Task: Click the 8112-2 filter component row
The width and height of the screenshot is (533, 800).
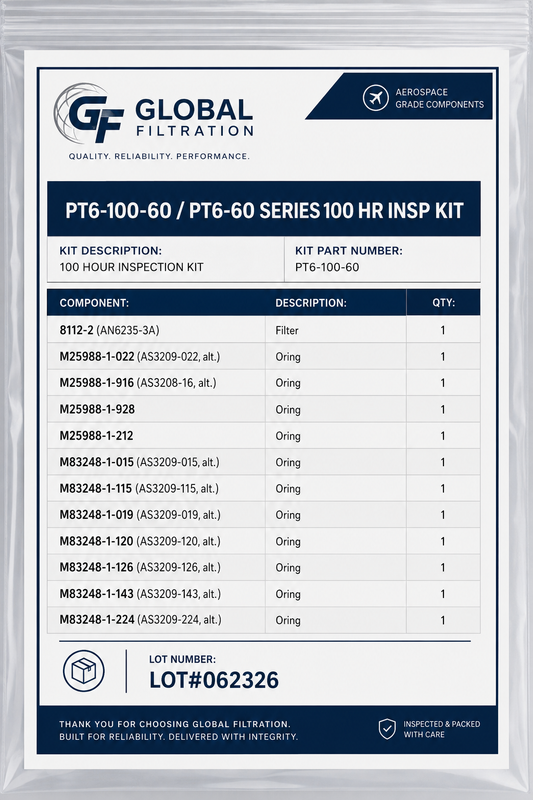Action: 264,330
